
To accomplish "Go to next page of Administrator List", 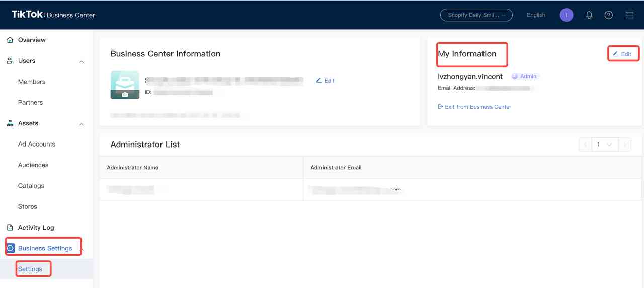I will [x=624, y=145].
